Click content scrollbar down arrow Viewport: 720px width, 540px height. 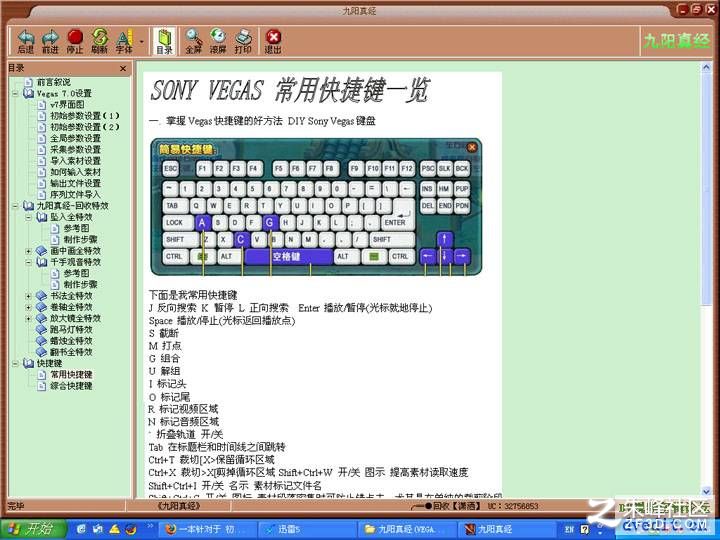coord(706,492)
